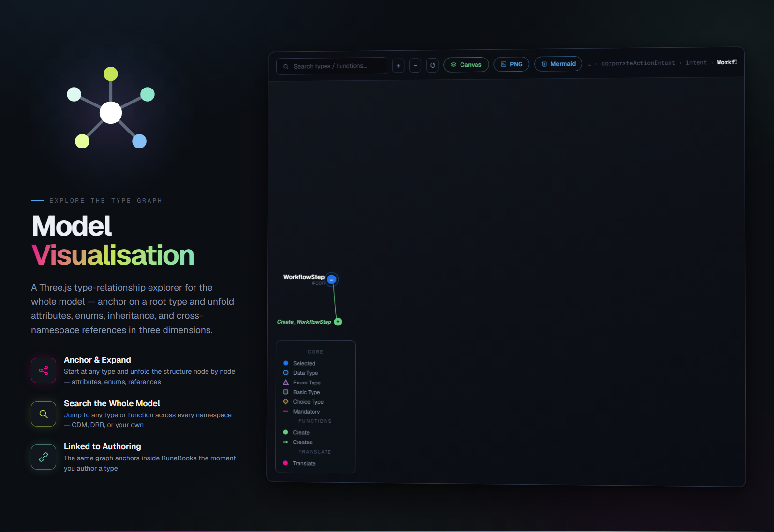Click the Mermaid button's icon

pyautogui.click(x=544, y=64)
